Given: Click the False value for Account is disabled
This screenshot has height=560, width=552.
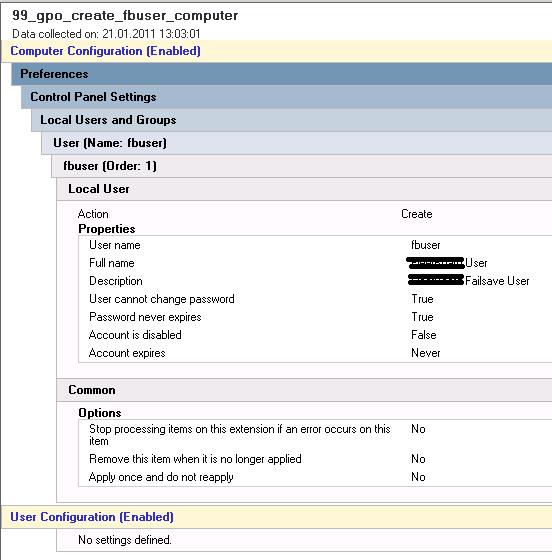Looking at the screenshot, I should point(424,335).
